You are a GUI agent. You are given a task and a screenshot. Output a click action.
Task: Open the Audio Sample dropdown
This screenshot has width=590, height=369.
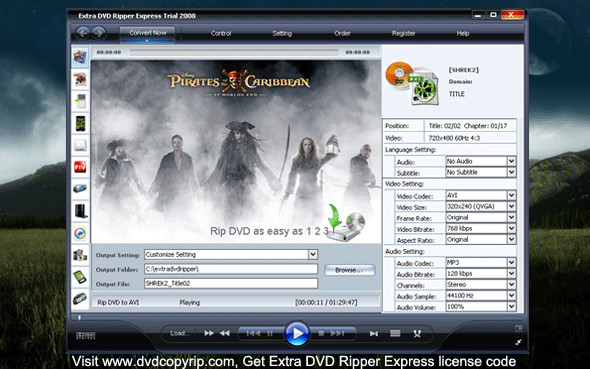pos(511,296)
